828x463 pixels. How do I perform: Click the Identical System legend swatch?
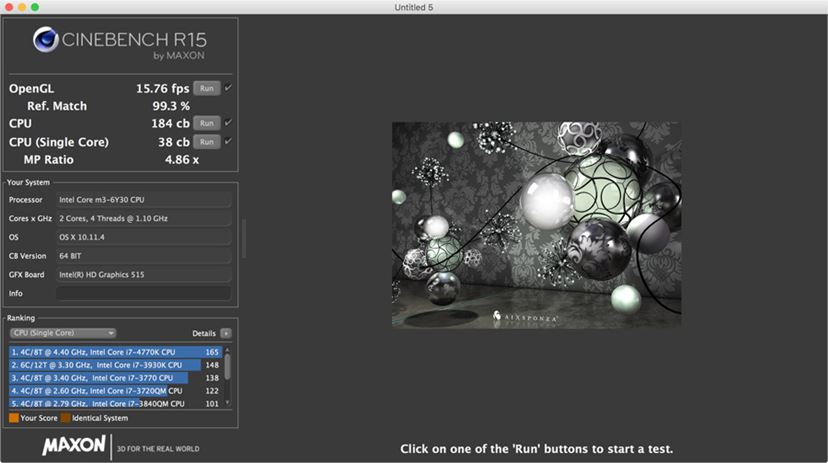click(x=65, y=418)
